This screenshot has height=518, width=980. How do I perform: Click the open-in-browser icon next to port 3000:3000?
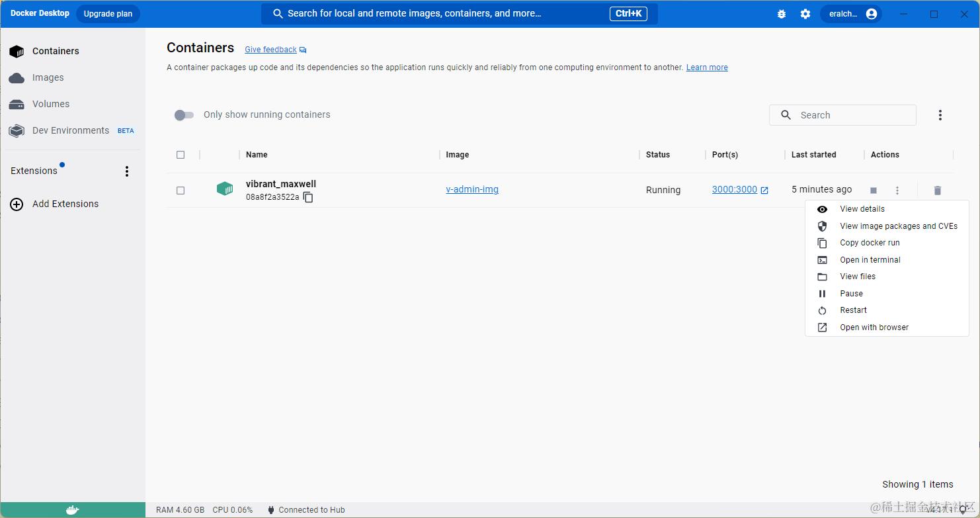click(x=764, y=191)
